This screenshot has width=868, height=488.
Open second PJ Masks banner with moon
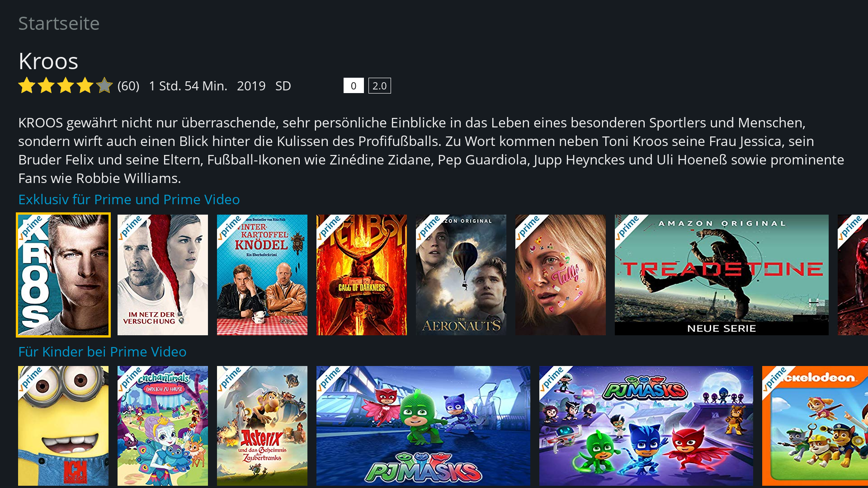pos(646,426)
